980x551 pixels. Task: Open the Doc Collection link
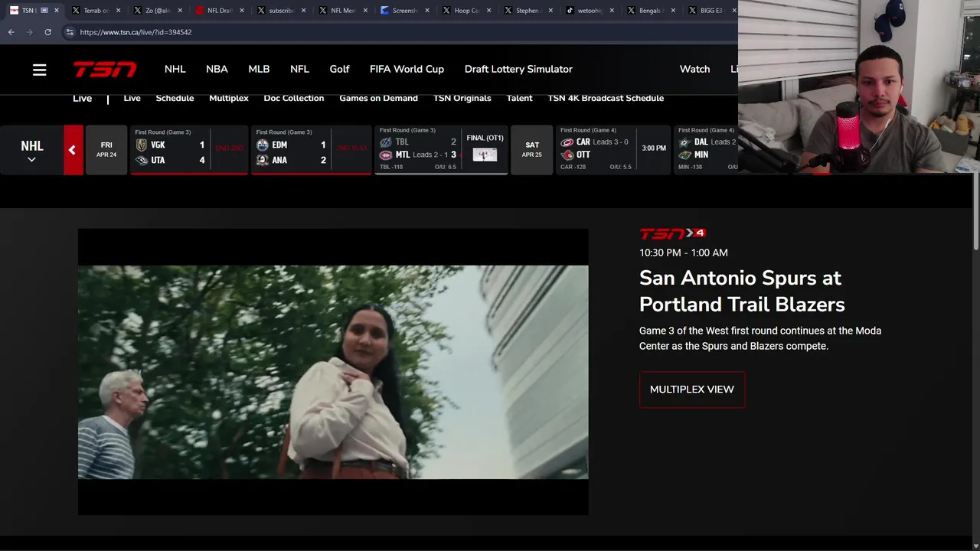(x=294, y=98)
